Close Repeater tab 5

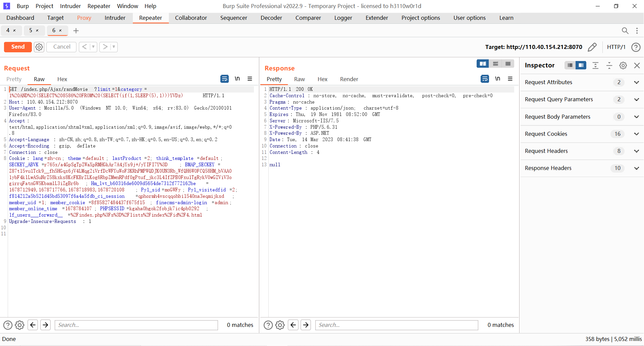click(37, 31)
